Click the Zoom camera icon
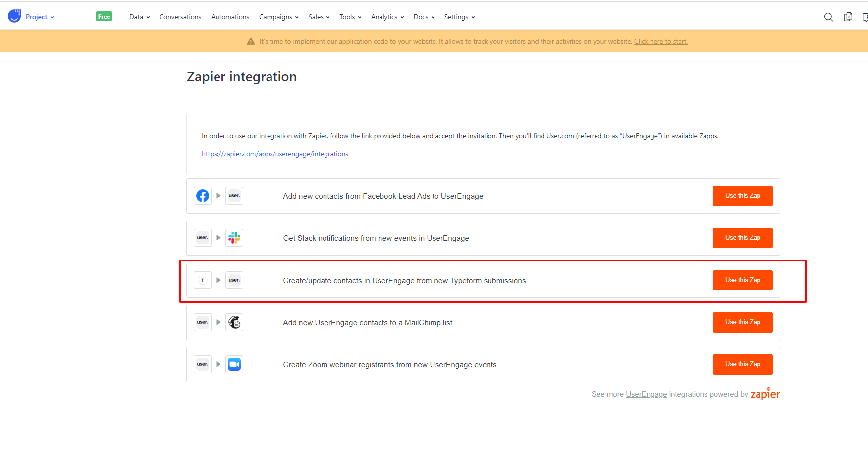 tap(234, 364)
